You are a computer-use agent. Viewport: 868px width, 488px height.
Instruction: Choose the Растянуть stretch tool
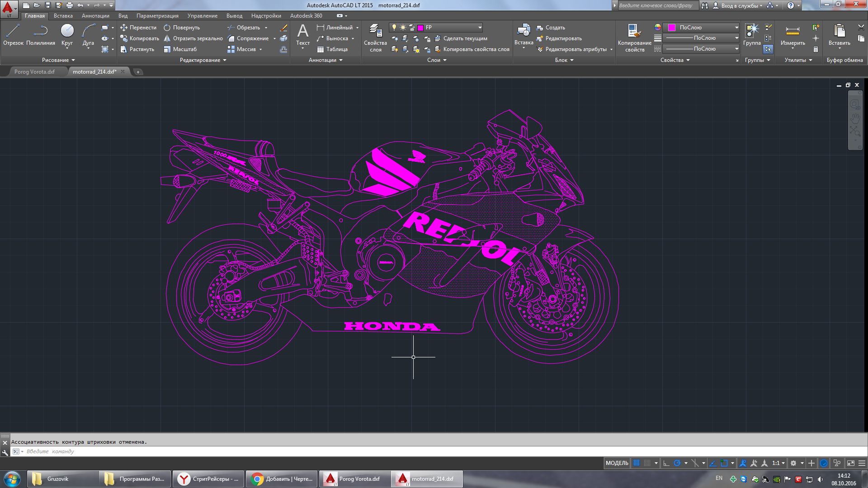point(137,49)
